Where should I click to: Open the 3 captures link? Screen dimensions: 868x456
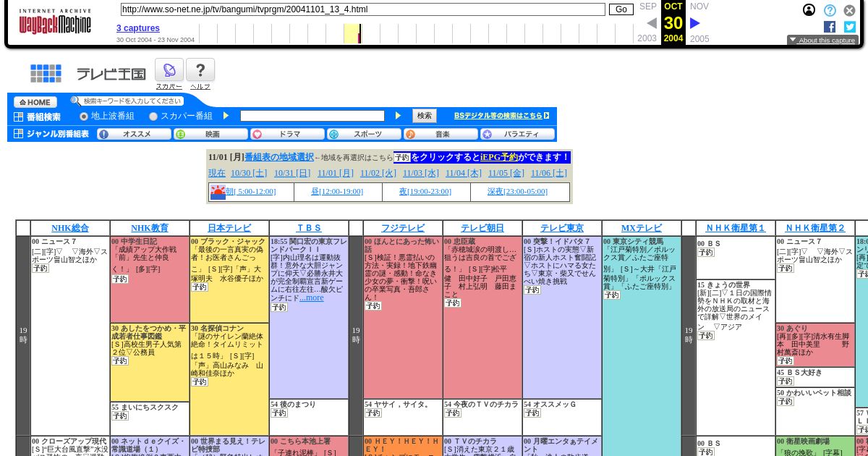coord(138,28)
